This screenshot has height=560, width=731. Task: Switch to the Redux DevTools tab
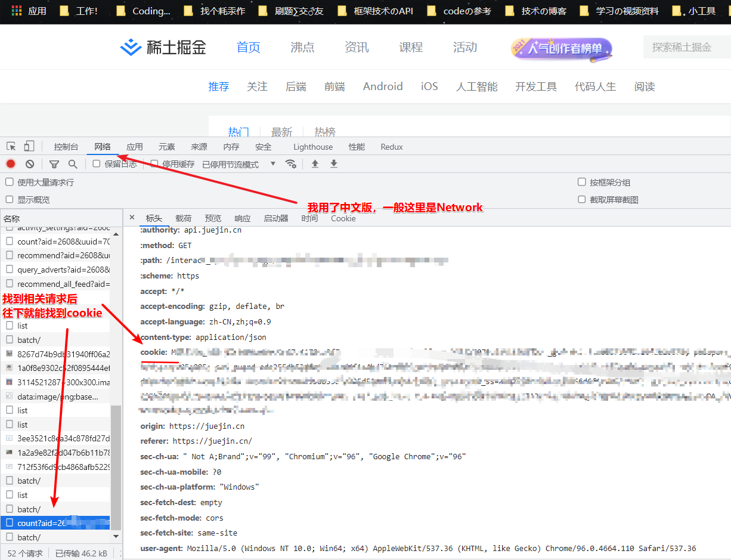click(392, 147)
